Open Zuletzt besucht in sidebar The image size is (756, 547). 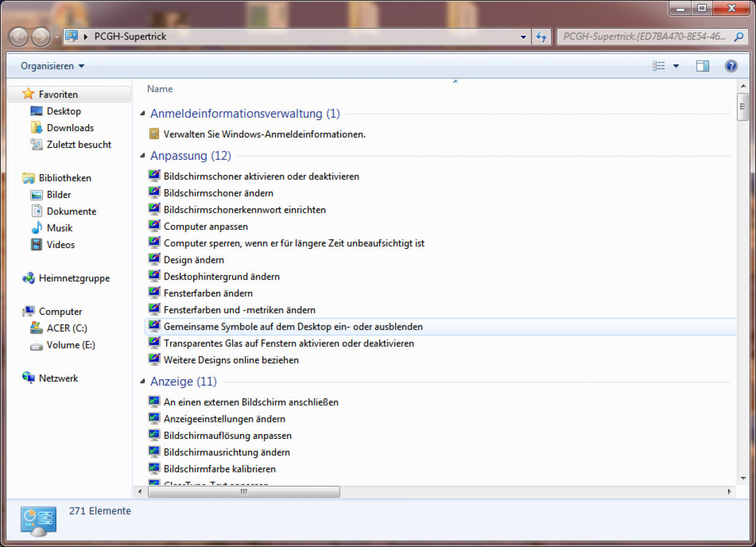(79, 144)
